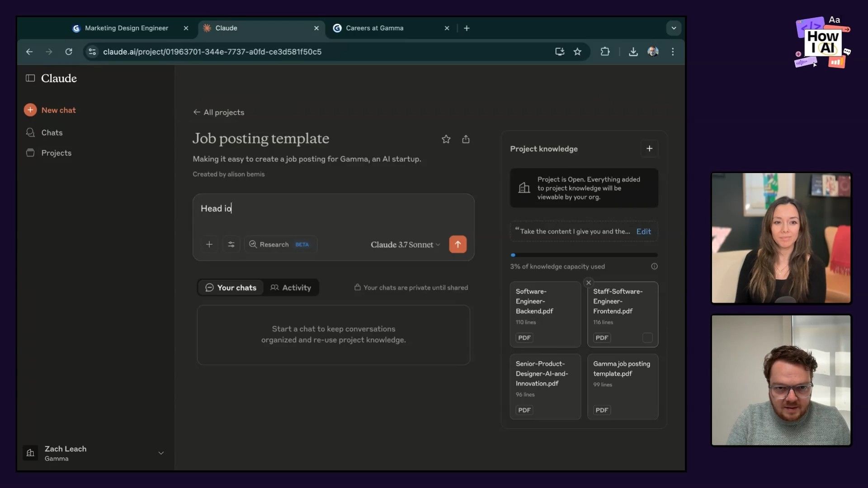Screen dimensions: 868x488
Task: Click the orange New chat plus icon
Action: coord(30,110)
